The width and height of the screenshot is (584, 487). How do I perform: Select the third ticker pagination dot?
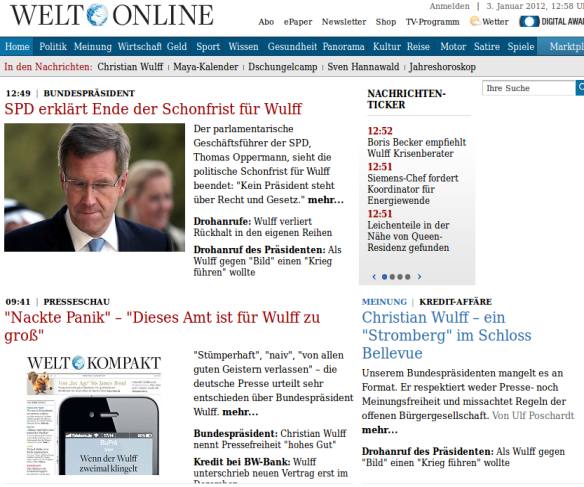point(400,277)
